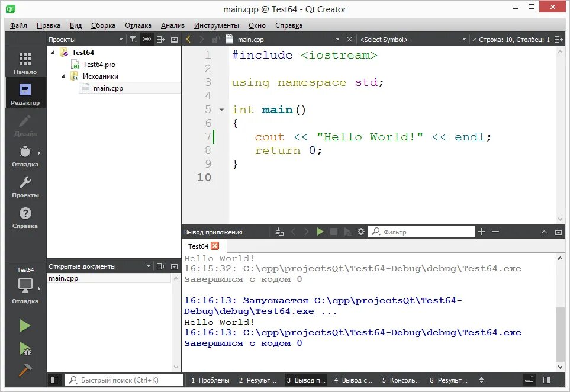Screen dimensions: 570x392
Task: Click the Быстрый поиск locator field
Action: [x=124, y=380]
